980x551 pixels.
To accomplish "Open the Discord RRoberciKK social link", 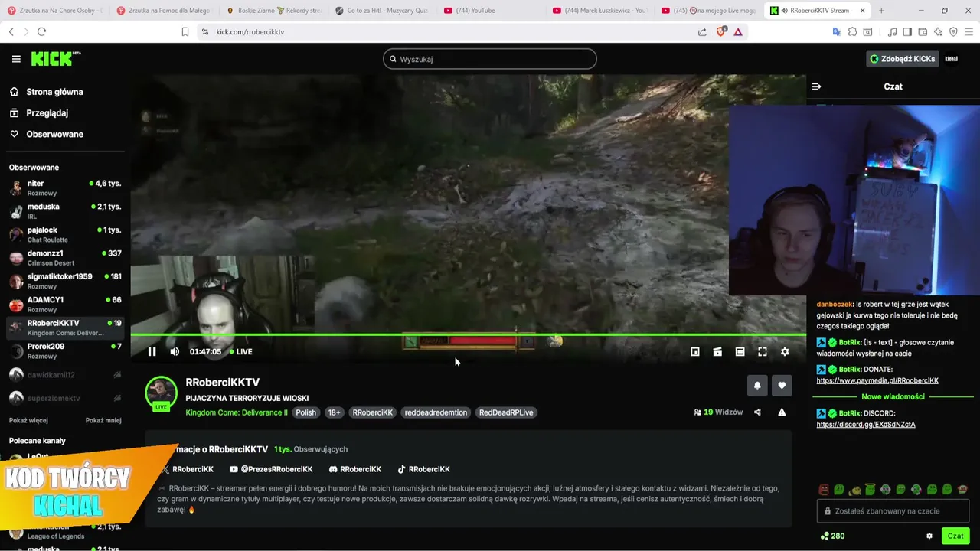I will click(x=354, y=469).
